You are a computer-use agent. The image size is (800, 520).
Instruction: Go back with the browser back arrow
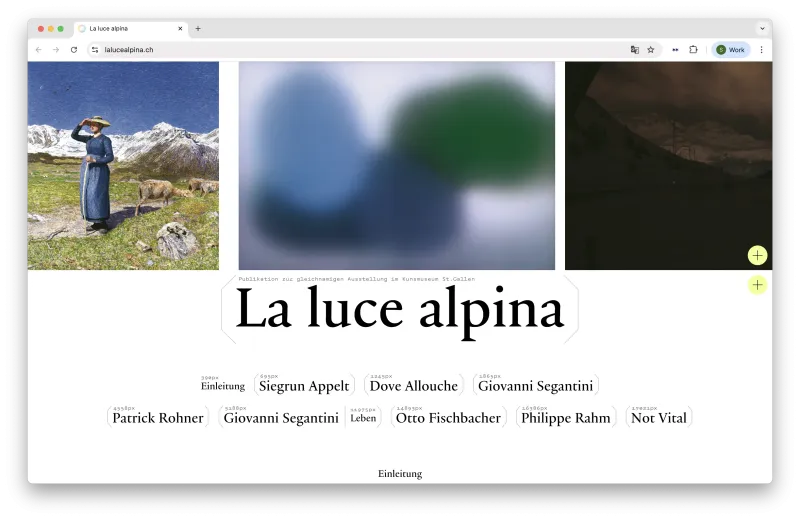(39, 49)
